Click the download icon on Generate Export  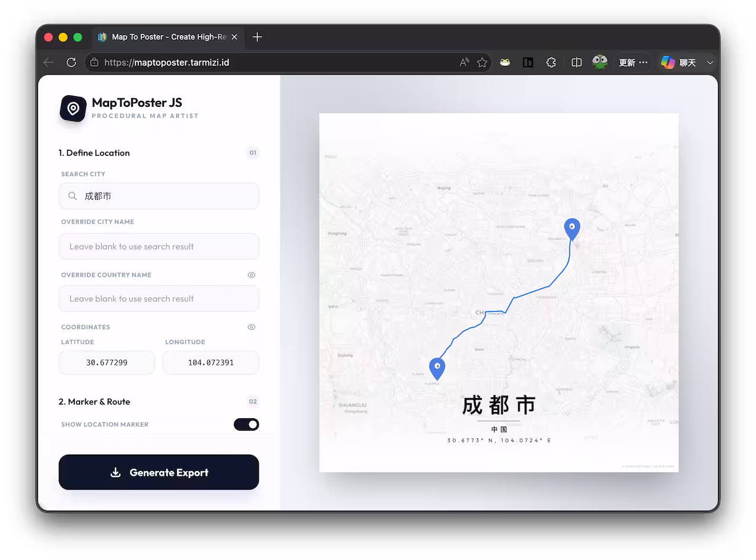pos(116,472)
